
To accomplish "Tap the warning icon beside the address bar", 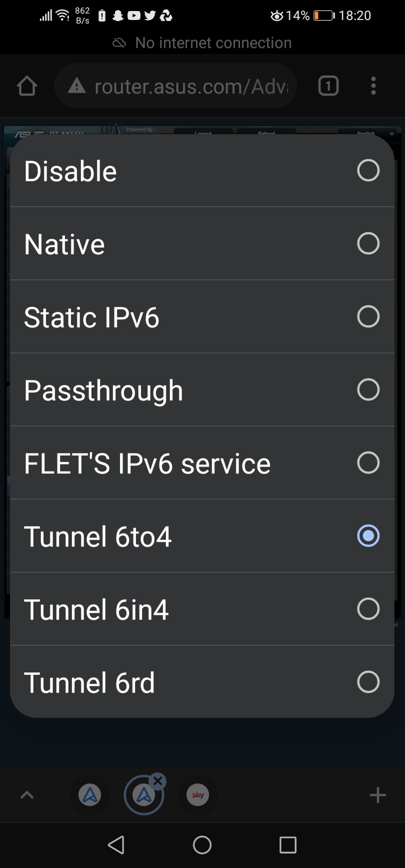I will 76,86.
